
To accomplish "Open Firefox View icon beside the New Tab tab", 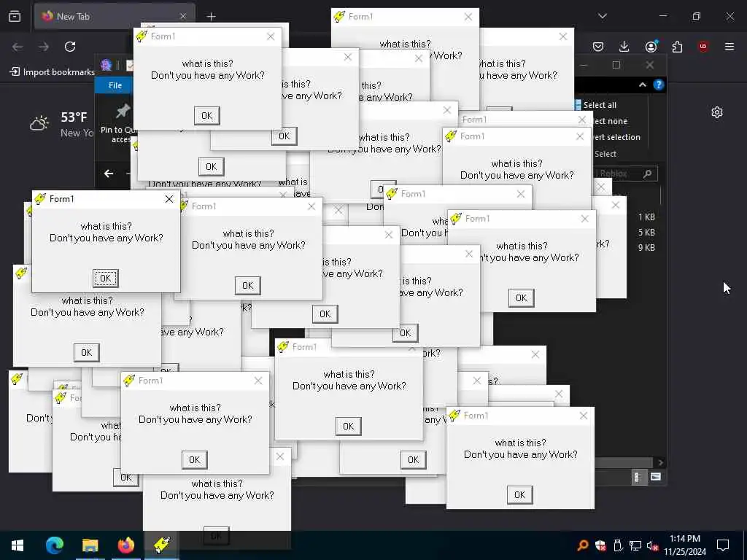I will point(15,16).
